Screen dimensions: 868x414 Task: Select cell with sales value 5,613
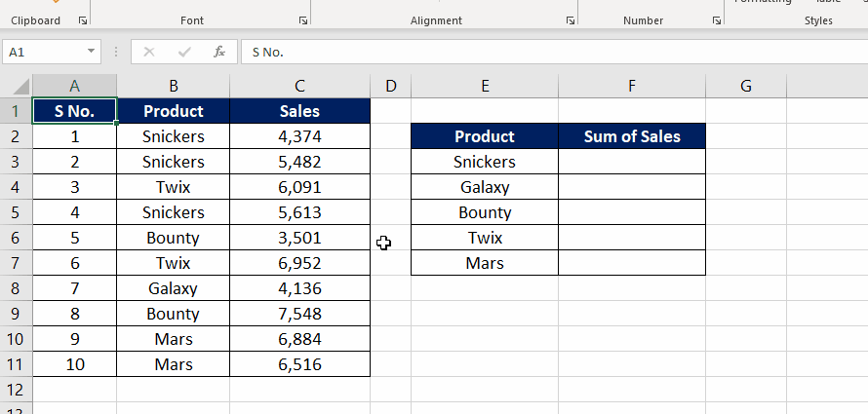(299, 212)
